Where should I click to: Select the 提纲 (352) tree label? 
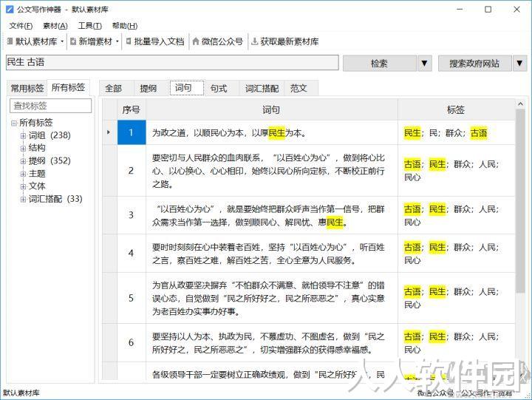50,161
